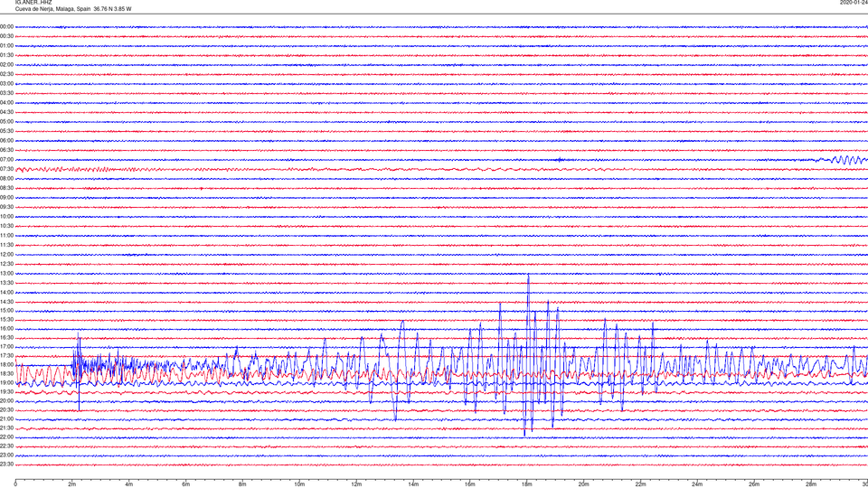Pick the 02:30 time label
The width and height of the screenshot is (868, 488).
pos(6,74)
